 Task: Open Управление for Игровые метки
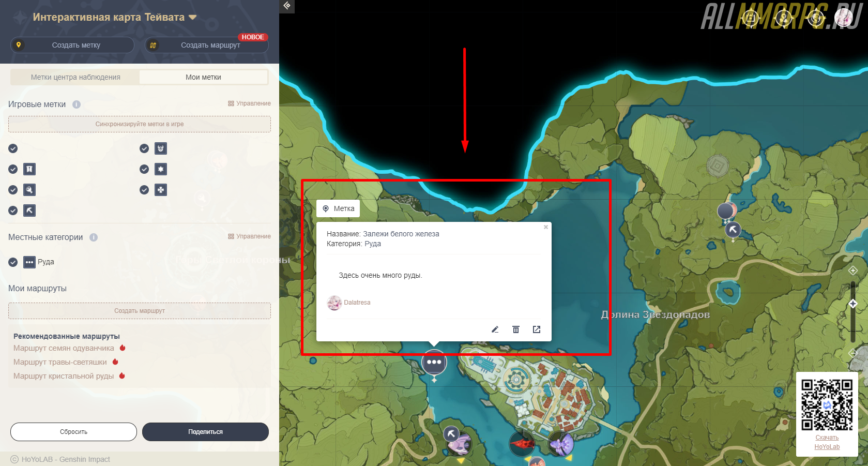coord(249,103)
